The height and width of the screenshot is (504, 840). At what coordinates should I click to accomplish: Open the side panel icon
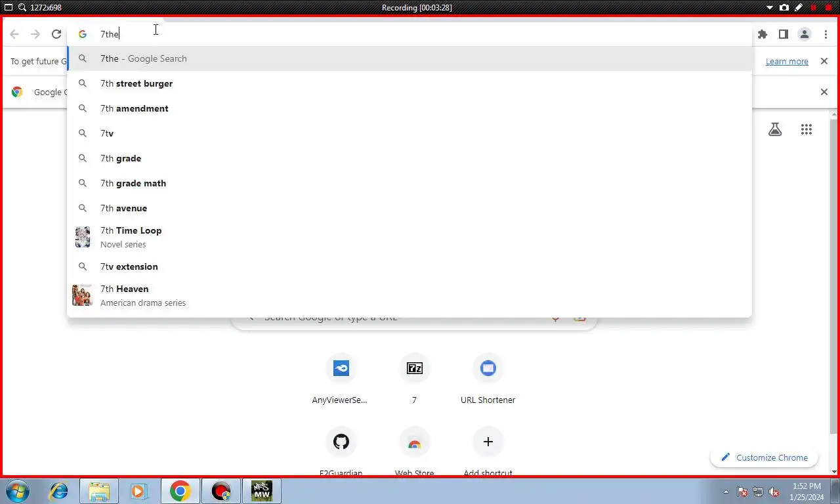click(x=784, y=34)
